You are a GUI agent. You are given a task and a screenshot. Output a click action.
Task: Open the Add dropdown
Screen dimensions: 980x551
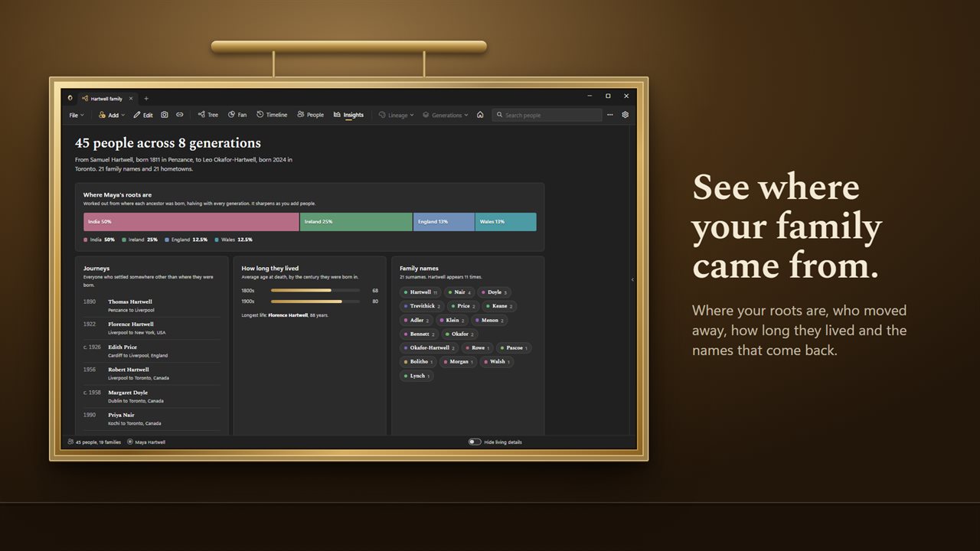click(x=112, y=115)
